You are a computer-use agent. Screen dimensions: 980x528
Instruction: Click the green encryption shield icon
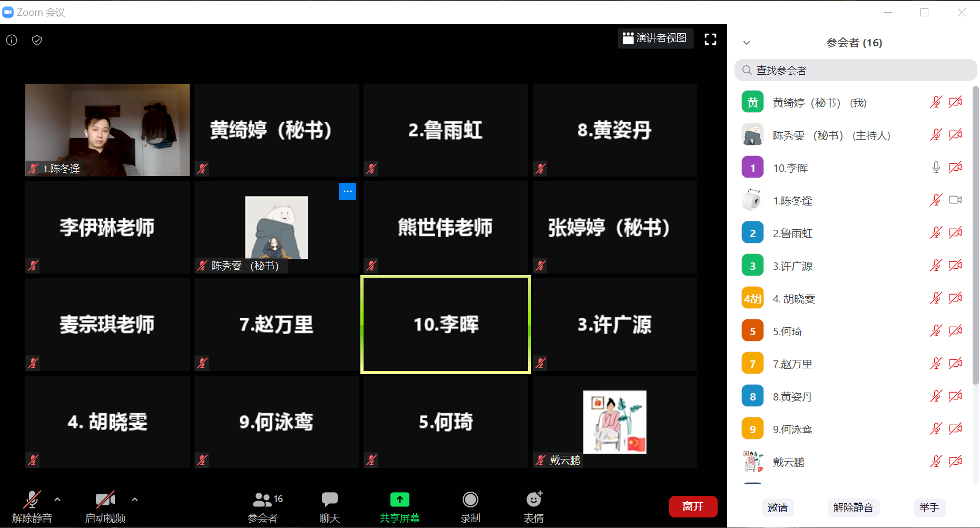tap(37, 40)
